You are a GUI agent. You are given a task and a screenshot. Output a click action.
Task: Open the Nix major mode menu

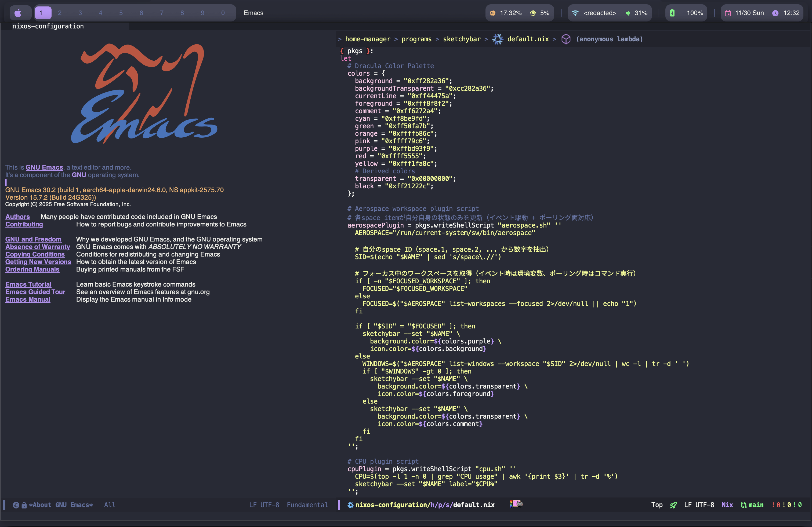coord(727,505)
